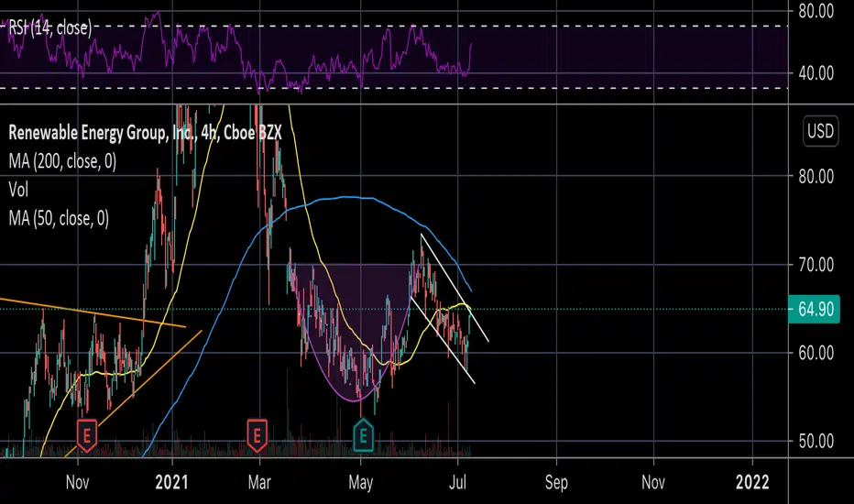Click the 2021 label on time axis

pos(171,482)
